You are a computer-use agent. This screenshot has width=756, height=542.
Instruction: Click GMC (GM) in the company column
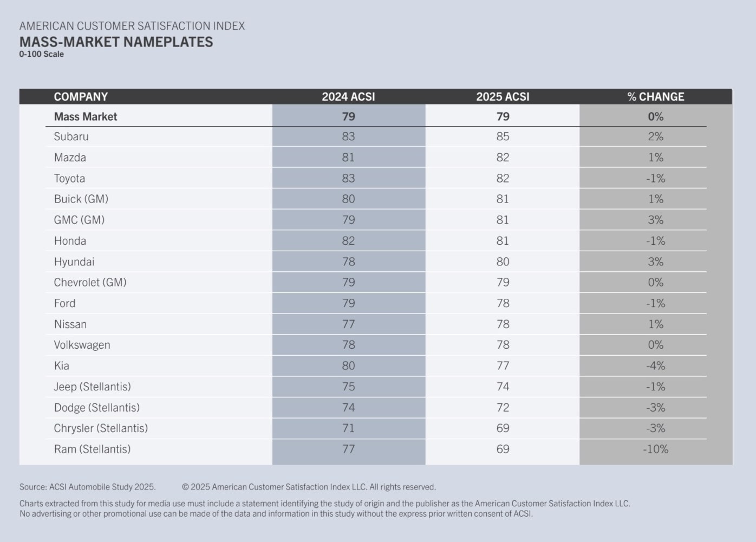[x=79, y=220]
